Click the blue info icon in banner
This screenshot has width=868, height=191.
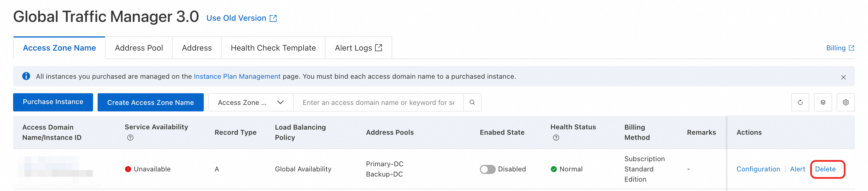pos(26,76)
